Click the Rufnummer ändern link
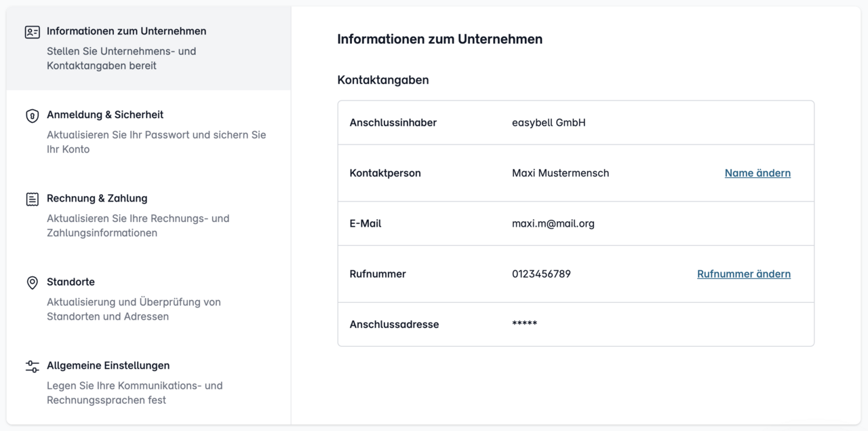Image resolution: width=868 pixels, height=431 pixels. 744,274
